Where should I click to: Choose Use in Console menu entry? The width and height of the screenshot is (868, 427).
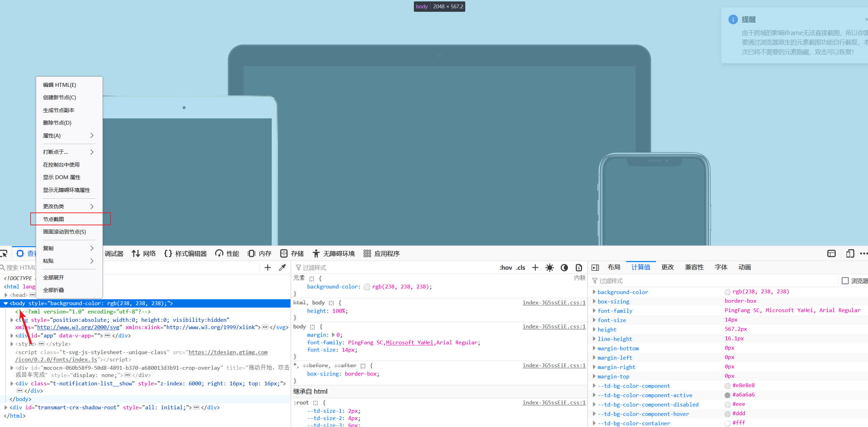click(x=69, y=165)
